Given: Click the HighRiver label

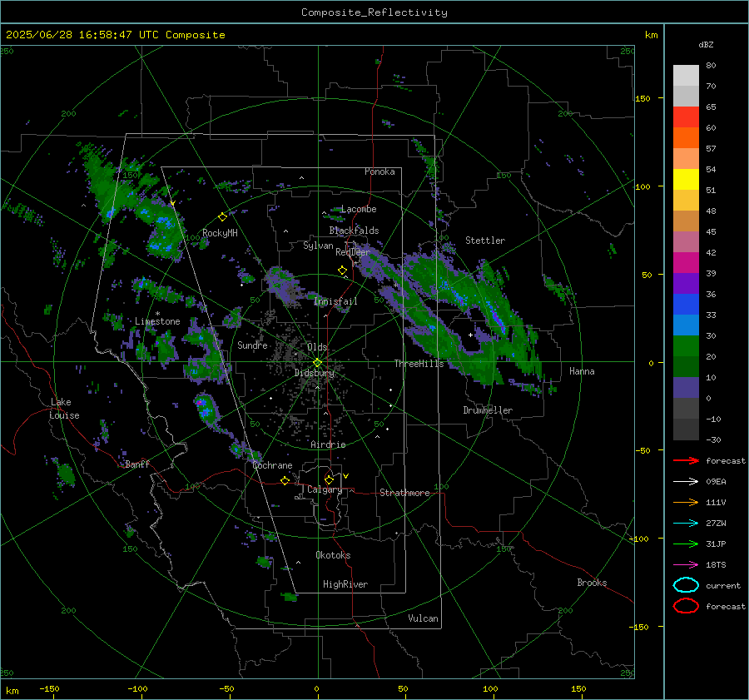Looking at the screenshot, I should (345, 584).
